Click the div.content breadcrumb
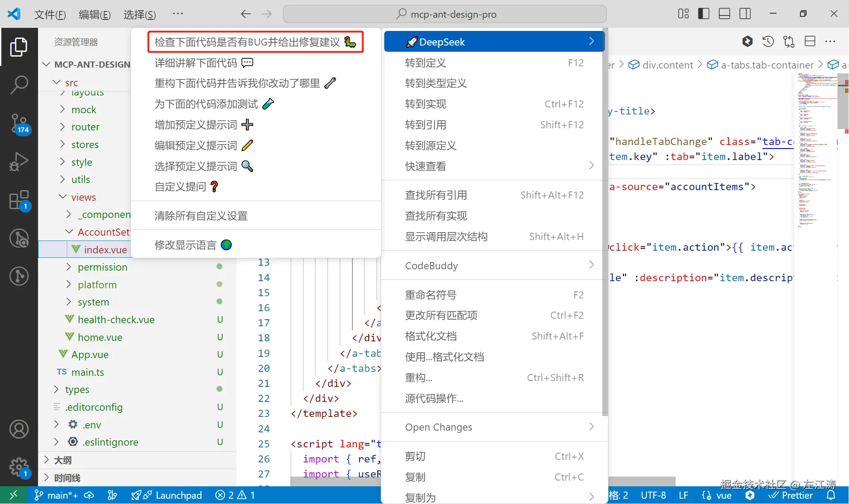This screenshot has width=849, height=504. click(667, 65)
